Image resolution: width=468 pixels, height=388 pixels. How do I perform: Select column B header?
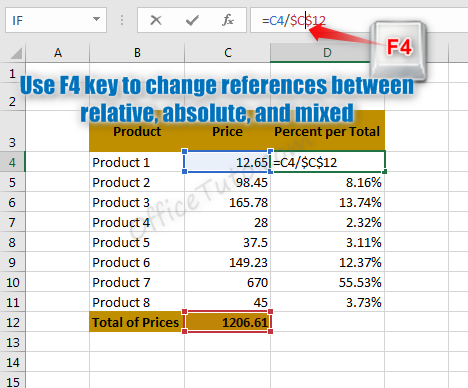click(x=137, y=53)
